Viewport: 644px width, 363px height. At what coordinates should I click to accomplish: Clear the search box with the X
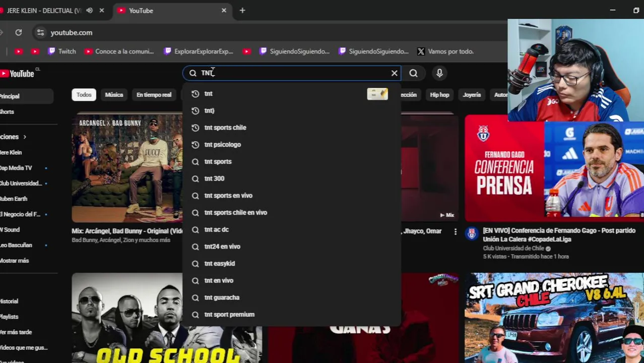[394, 73]
